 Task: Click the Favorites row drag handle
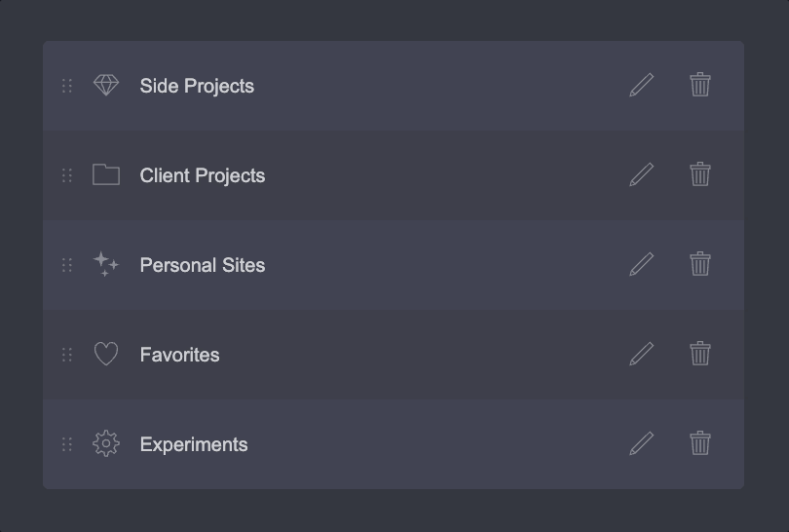point(67,355)
